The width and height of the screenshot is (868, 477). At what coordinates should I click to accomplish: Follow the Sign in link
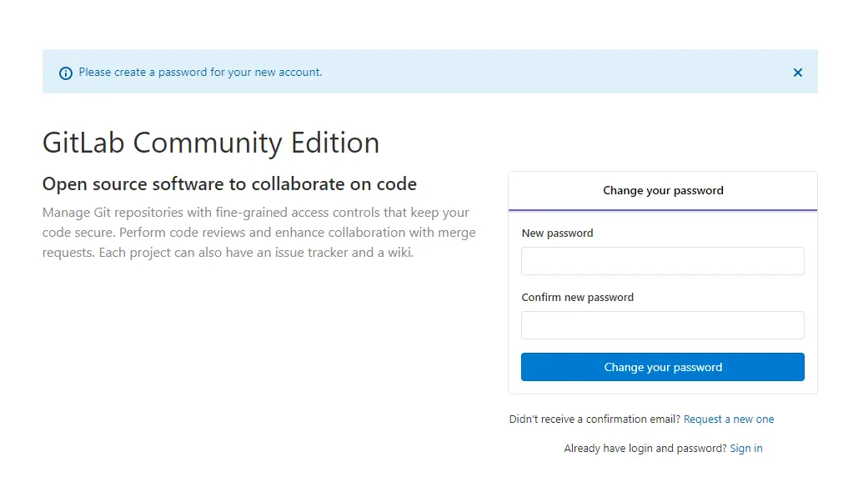coord(745,449)
